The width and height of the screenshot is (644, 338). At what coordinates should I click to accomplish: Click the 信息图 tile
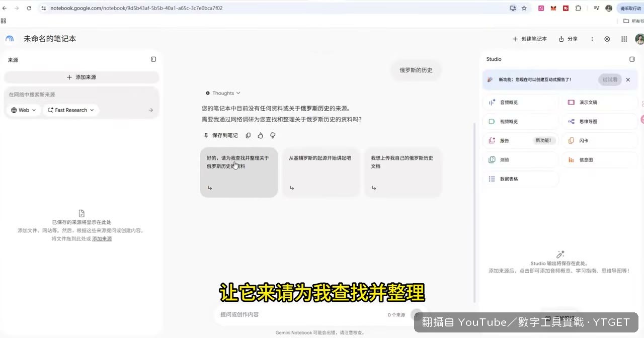tap(600, 159)
